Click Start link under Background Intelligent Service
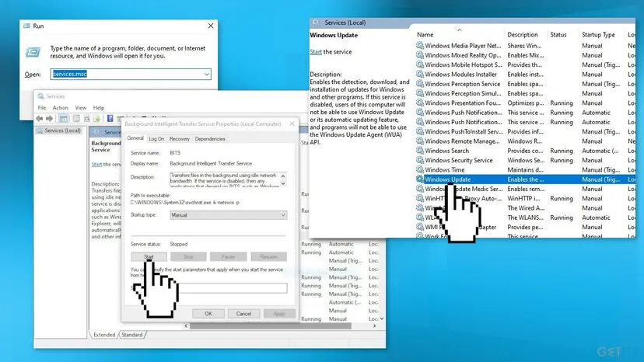The image size is (644, 362). tap(96, 164)
